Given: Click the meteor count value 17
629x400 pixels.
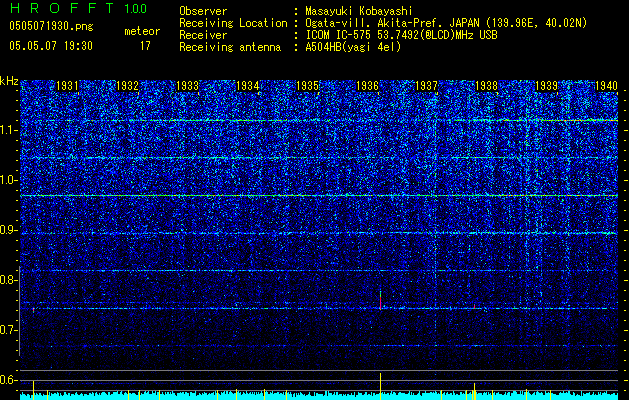Looking at the screenshot, I should (145, 46).
